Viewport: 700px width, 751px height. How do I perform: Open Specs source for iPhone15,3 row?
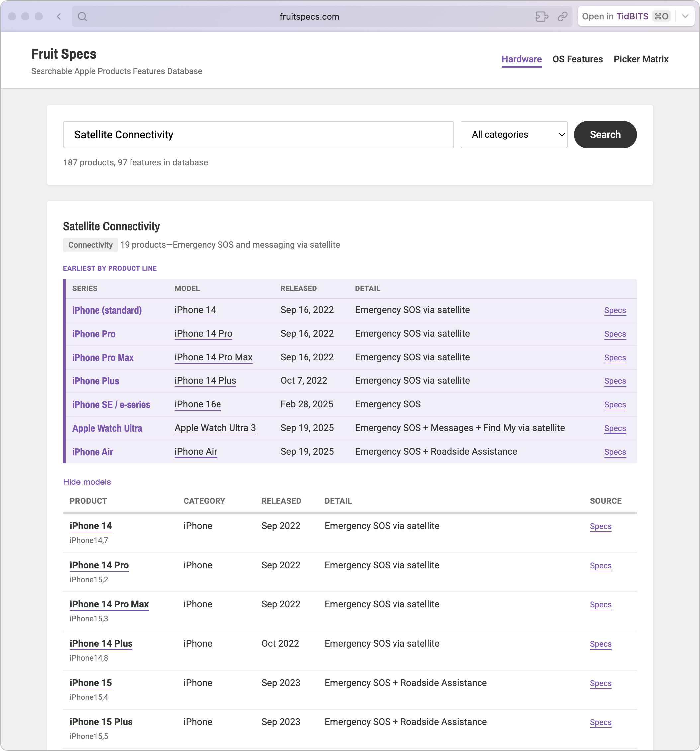tap(601, 605)
